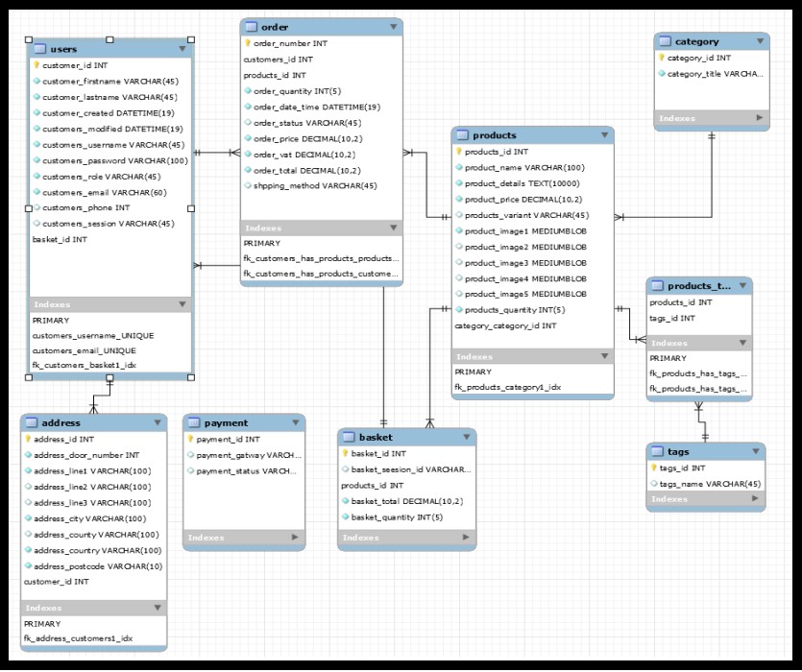The height and width of the screenshot is (672, 802).
Task: Collapse the Indexes section in products table
Action: [x=604, y=356]
